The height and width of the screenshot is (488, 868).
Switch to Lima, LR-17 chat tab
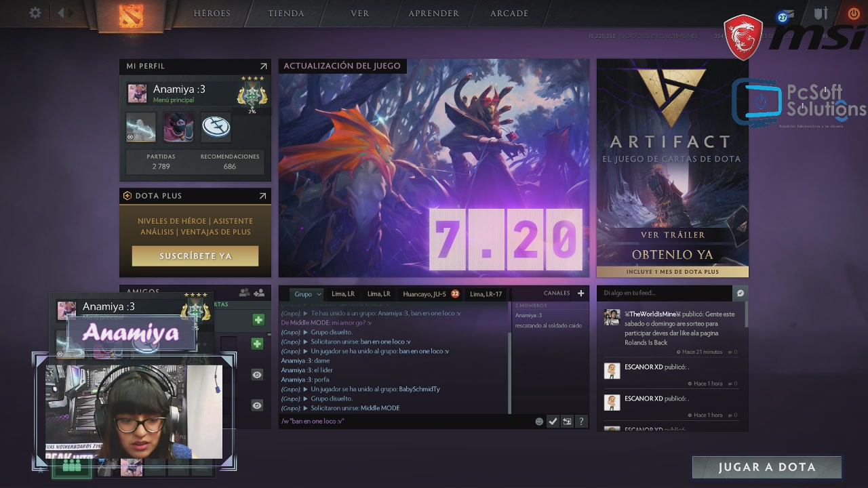(486, 294)
